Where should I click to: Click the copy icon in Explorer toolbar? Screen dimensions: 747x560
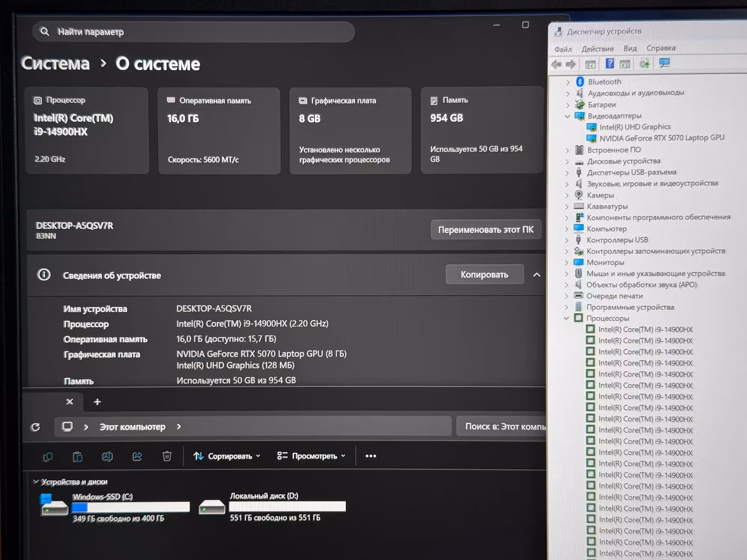[48, 456]
